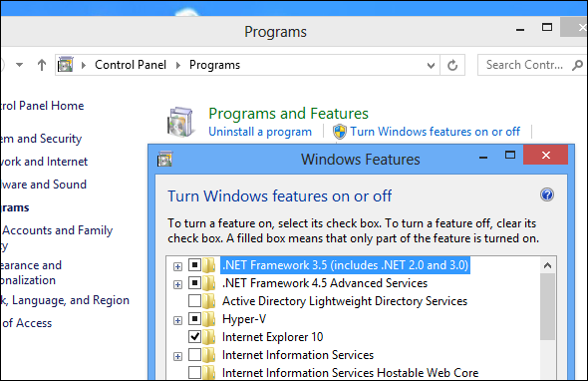Maximize the Windows Features dialog
588x381 pixels.
510,155
